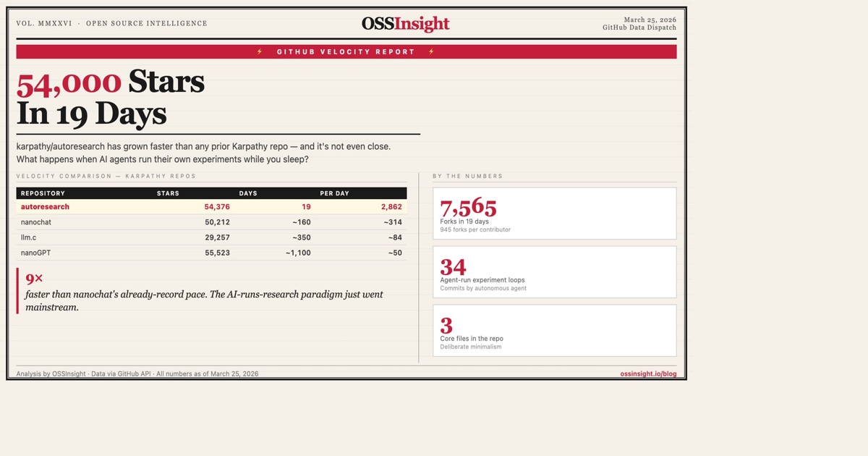Viewport: 868px width, 456px height.
Task: Click the right lightning bolt icon
Action: click(432, 52)
